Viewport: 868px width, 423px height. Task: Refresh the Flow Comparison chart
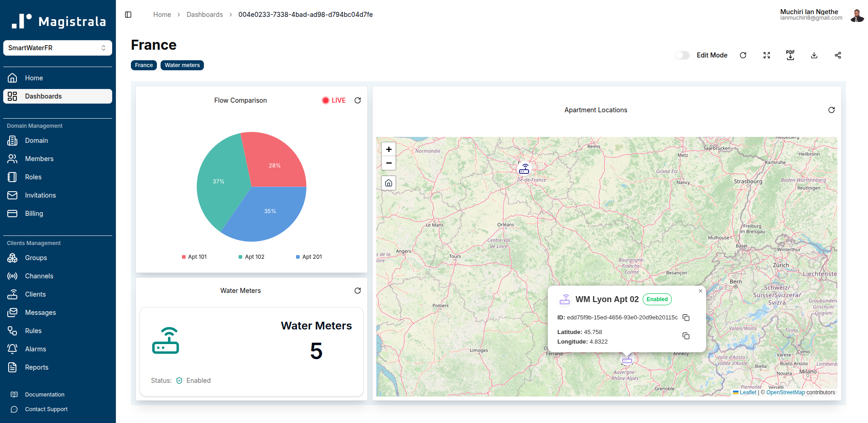358,100
